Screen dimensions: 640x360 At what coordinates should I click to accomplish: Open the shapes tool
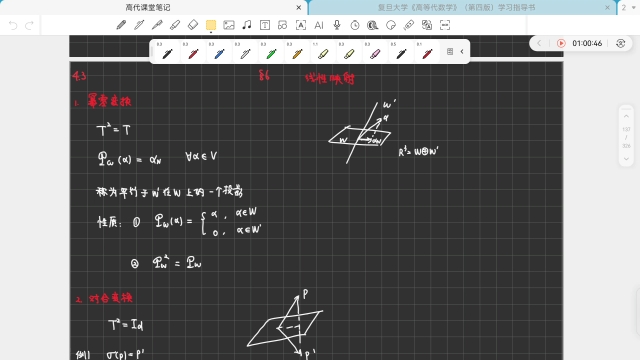[x=282, y=25]
